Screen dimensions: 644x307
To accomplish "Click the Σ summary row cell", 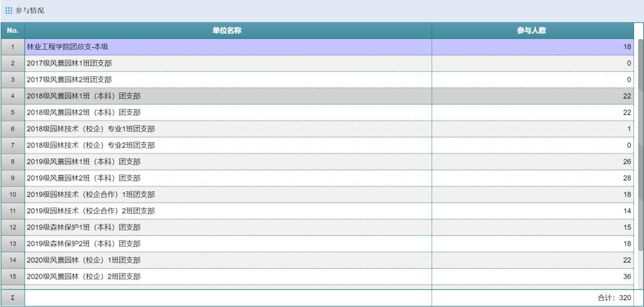I will [13, 298].
